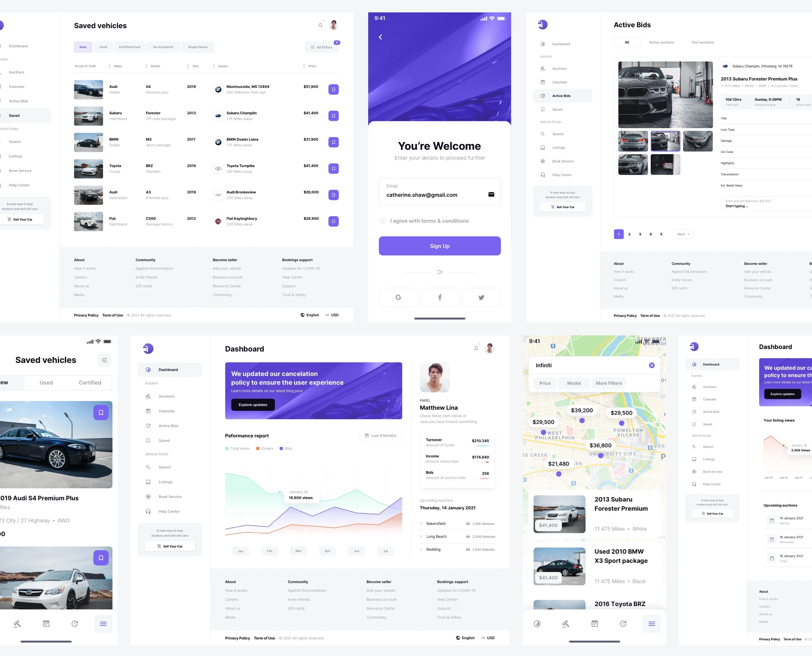This screenshot has width=812, height=656.
Task: Sign up with Google
Action: [398, 297]
